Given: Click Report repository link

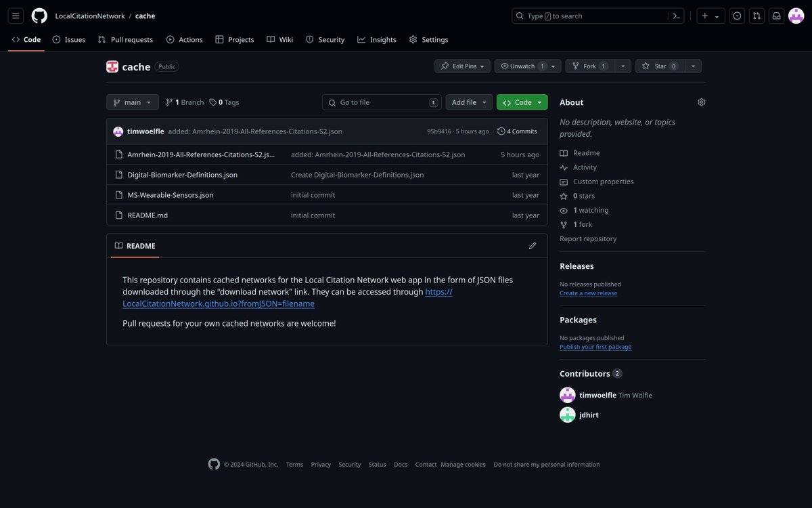Looking at the screenshot, I should pyautogui.click(x=588, y=238).
